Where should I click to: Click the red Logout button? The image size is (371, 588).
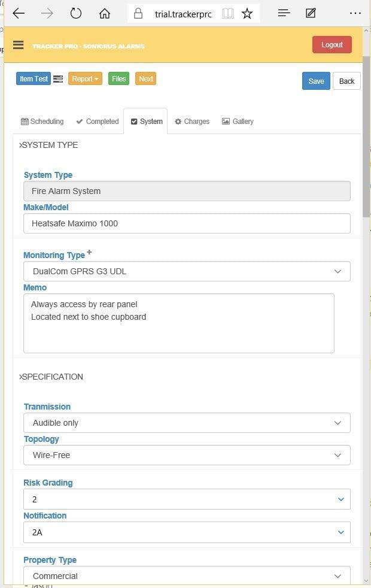332,45
